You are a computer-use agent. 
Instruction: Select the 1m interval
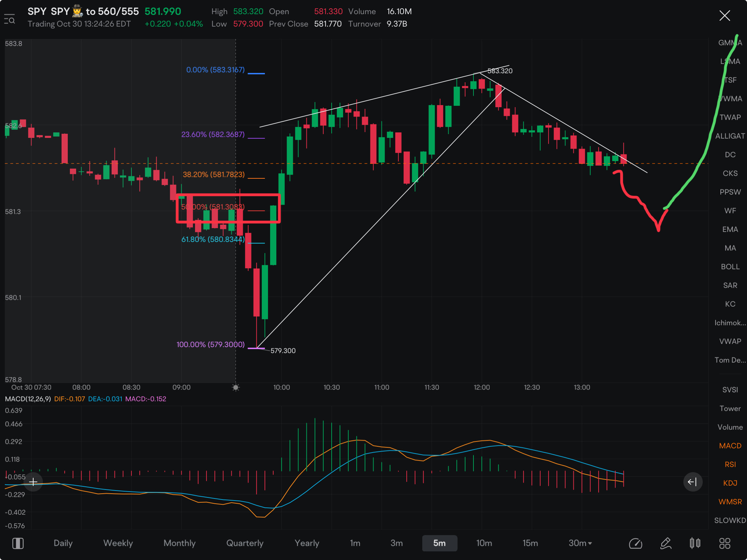click(355, 543)
